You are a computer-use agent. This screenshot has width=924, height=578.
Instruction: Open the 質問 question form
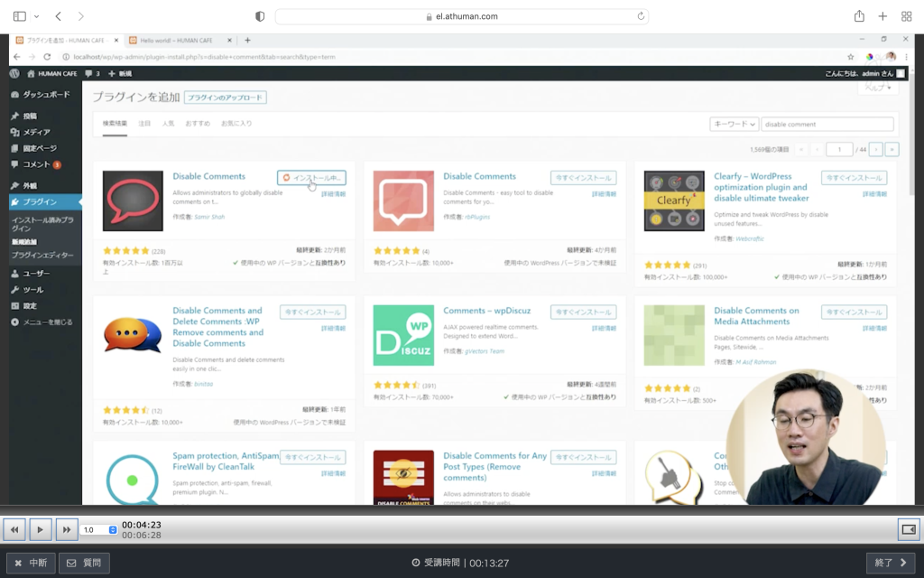tap(84, 563)
